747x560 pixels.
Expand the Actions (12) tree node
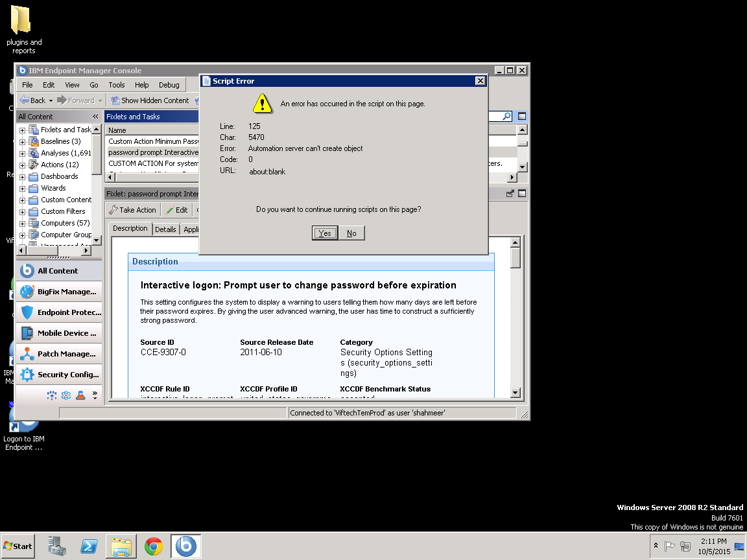[x=23, y=165]
